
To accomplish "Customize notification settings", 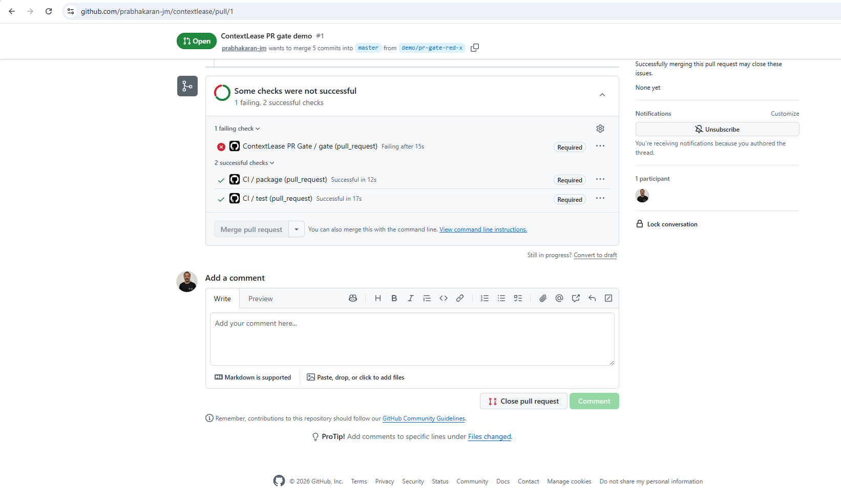I will click(x=785, y=114).
